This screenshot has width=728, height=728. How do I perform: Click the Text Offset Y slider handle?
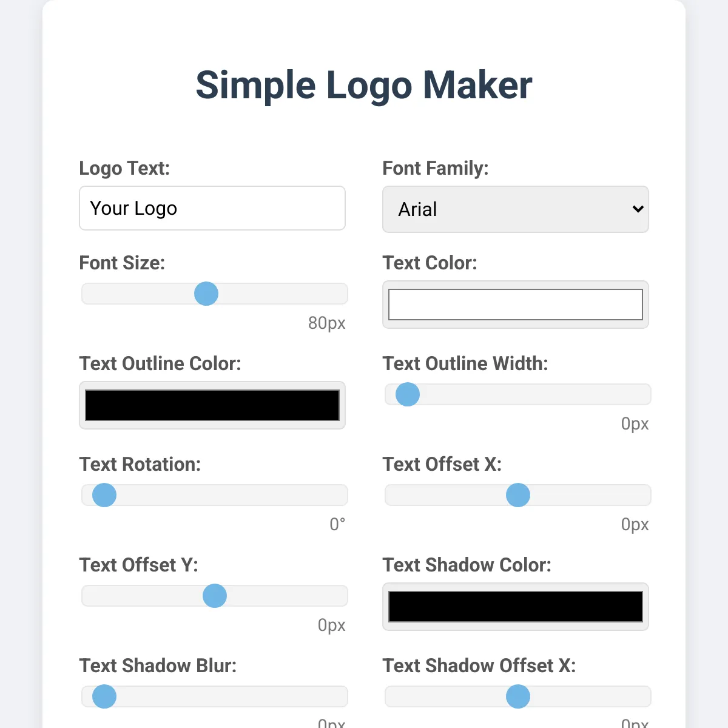click(x=215, y=596)
